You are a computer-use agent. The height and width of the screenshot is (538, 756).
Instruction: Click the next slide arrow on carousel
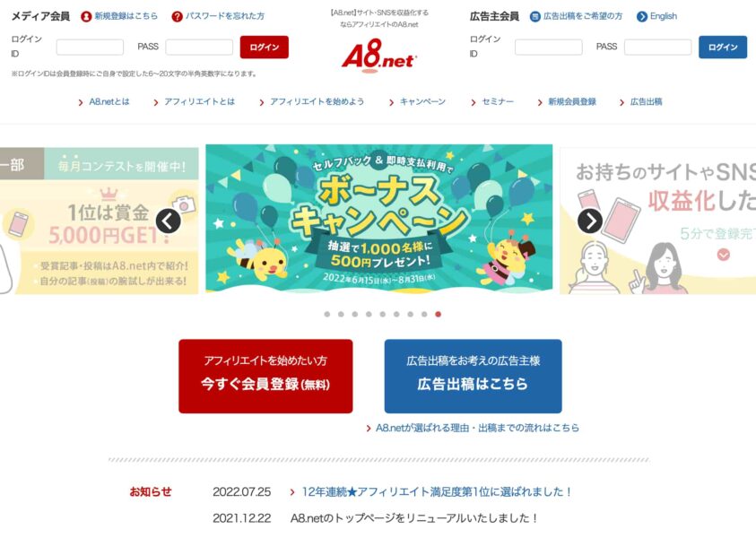[590, 221]
